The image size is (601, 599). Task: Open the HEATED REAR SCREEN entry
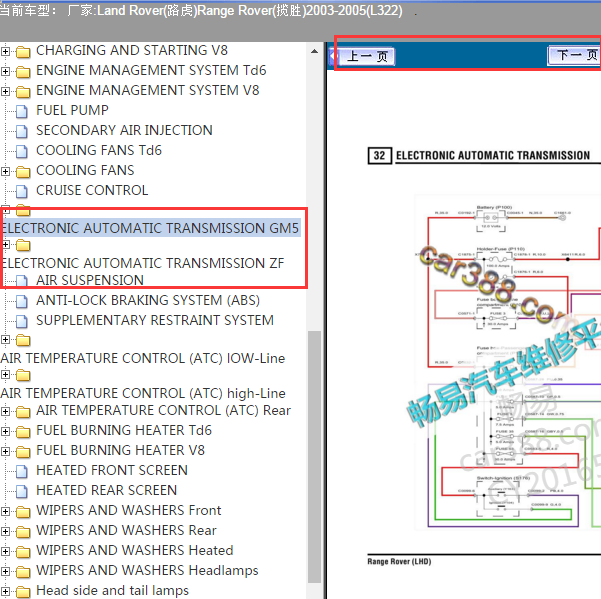(x=107, y=490)
